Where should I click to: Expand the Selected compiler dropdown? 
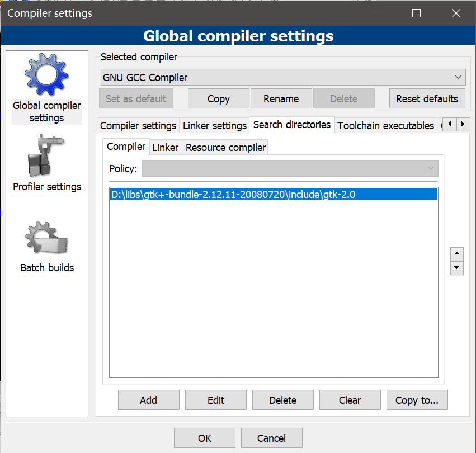[x=283, y=77]
